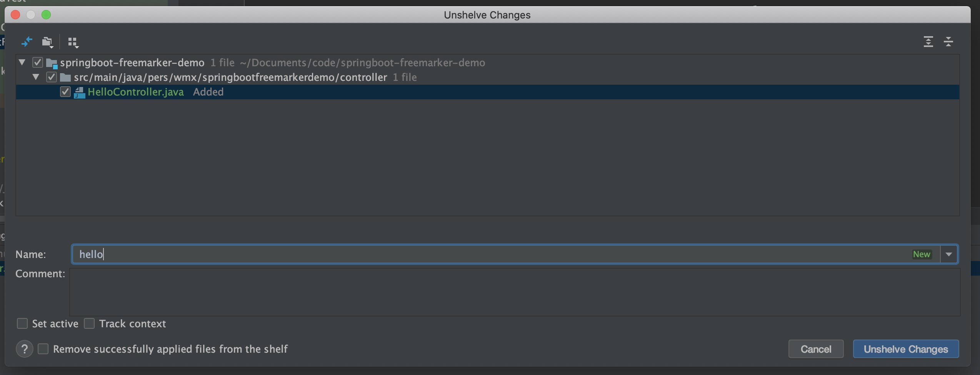Viewport: 980px width, 375px height.
Task: Enable the Set active checkbox
Action: [x=22, y=324]
